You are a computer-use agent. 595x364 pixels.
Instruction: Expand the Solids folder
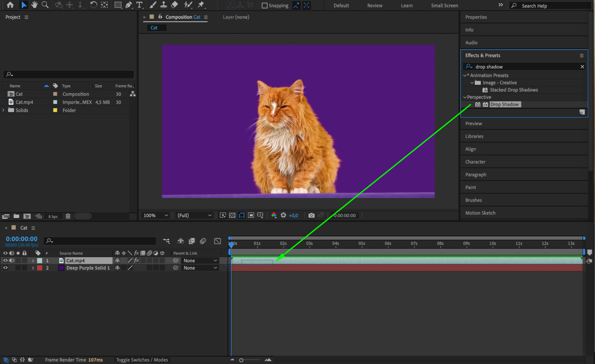3,110
